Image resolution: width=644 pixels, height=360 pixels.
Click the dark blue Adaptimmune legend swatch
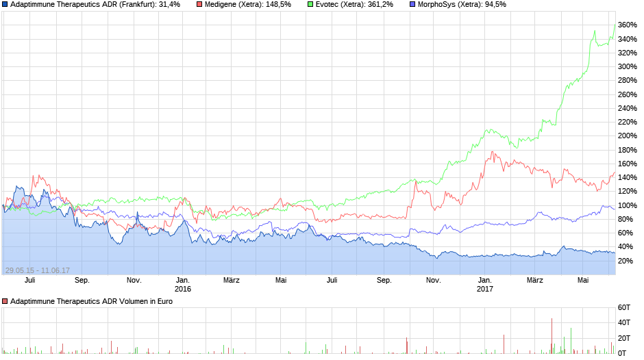pos(5,5)
